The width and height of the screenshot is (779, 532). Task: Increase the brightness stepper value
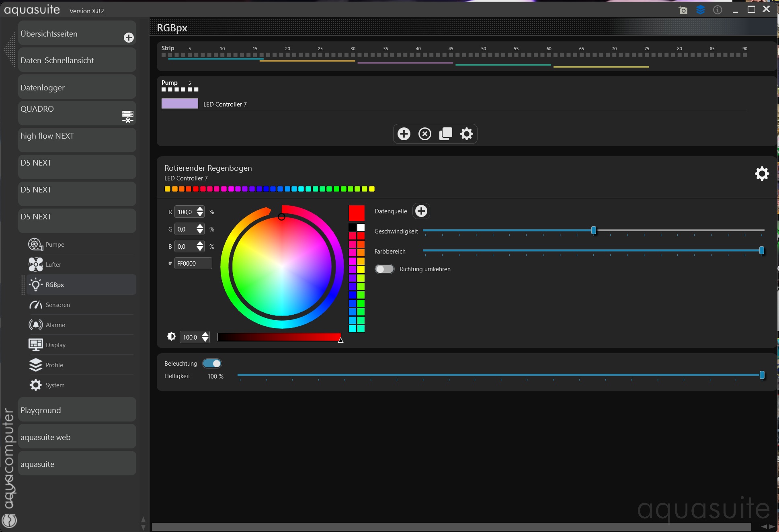[205, 334]
